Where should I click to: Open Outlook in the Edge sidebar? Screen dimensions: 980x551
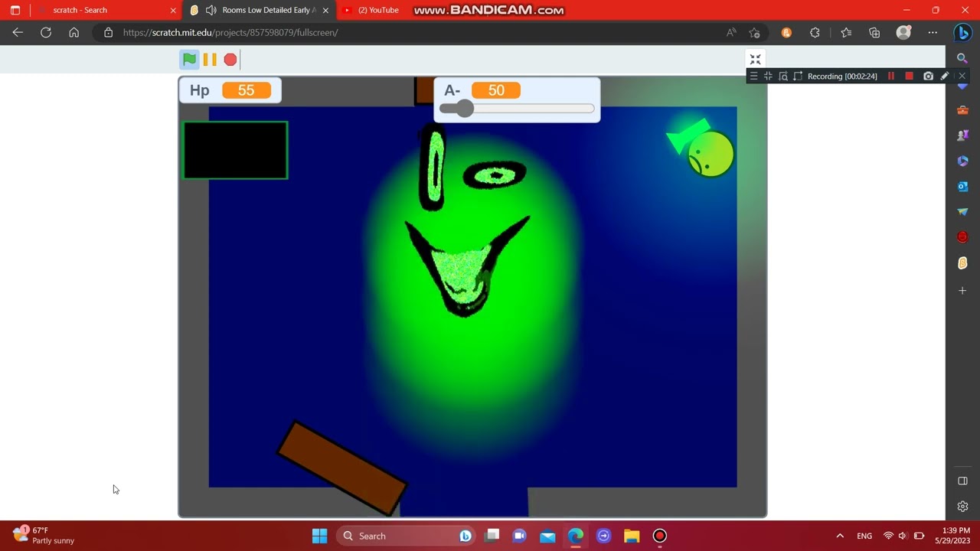pos(962,187)
